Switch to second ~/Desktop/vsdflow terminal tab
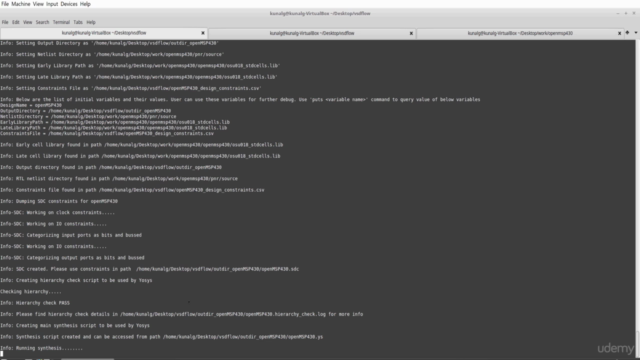Image resolution: width=640 pixels, height=360 pixels. [x=312, y=33]
